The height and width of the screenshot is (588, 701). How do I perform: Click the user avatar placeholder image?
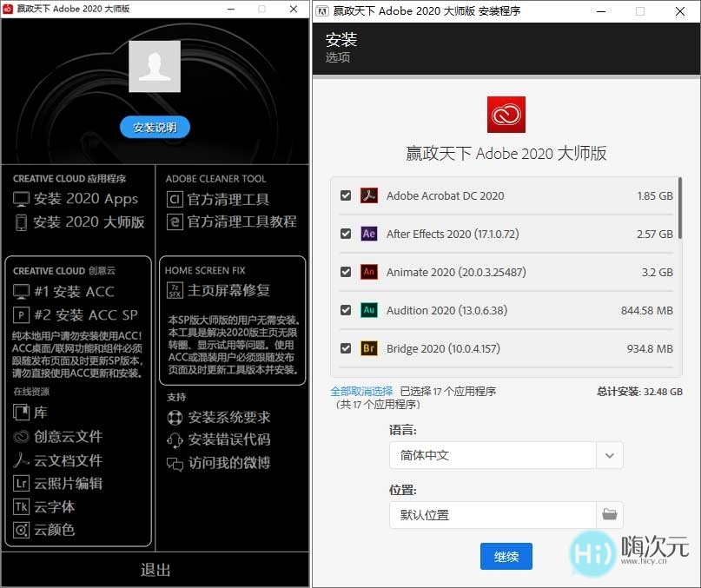coord(154,65)
